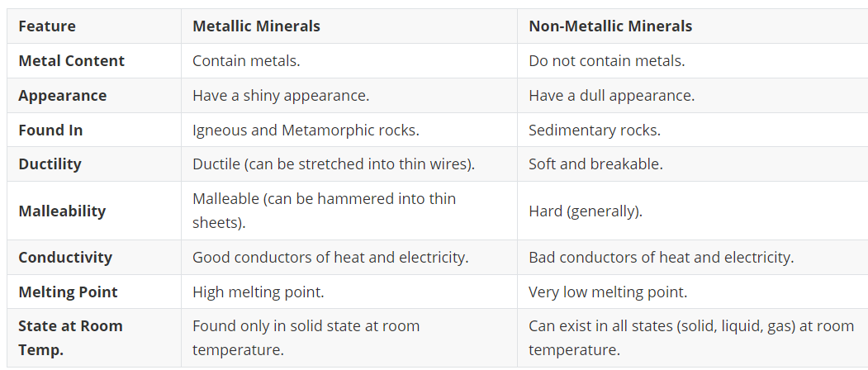Click the 'Bad conductors of heat and electricity.' cell
This screenshot has height=370, width=868.
point(693,258)
